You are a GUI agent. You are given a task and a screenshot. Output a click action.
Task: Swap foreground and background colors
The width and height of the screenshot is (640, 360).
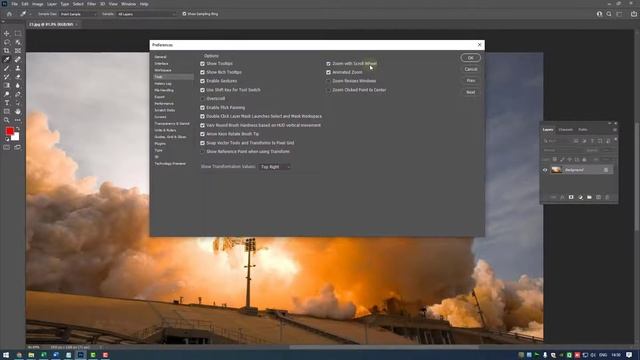(18, 129)
